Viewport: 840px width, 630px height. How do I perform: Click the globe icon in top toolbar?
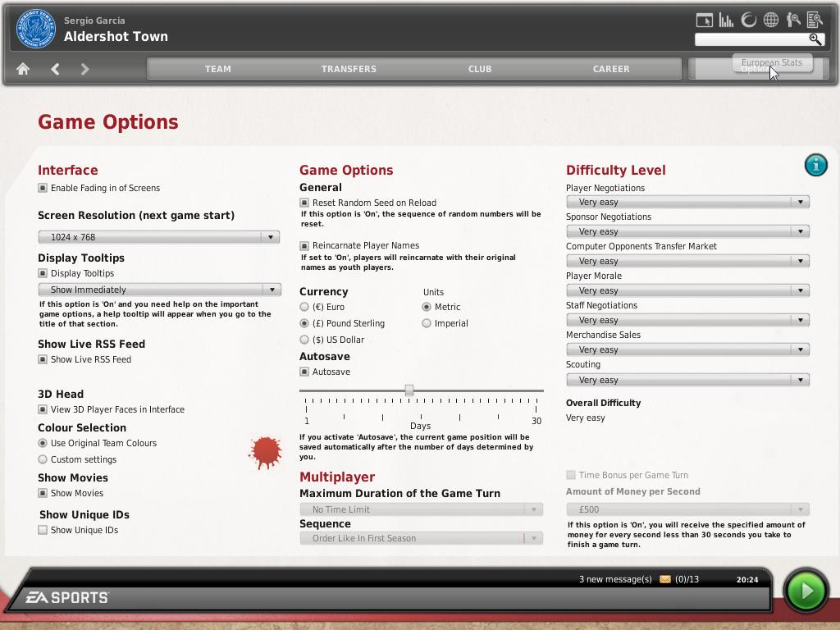pos(771,20)
